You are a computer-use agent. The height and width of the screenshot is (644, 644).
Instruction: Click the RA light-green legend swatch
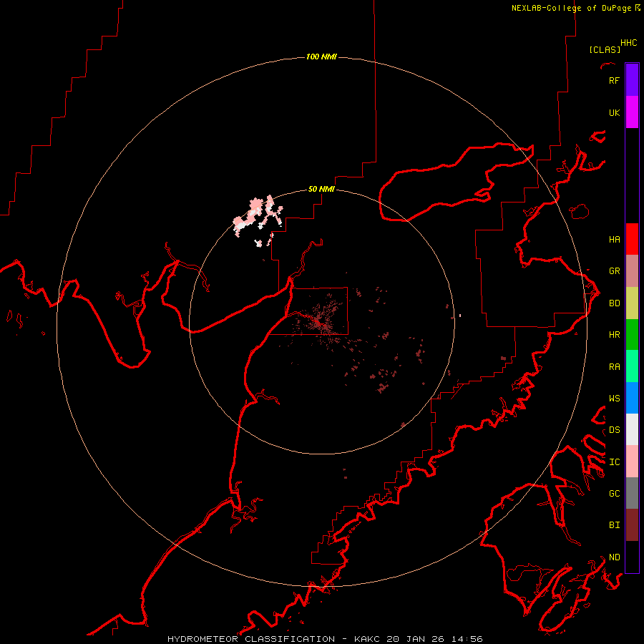tap(632, 366)
